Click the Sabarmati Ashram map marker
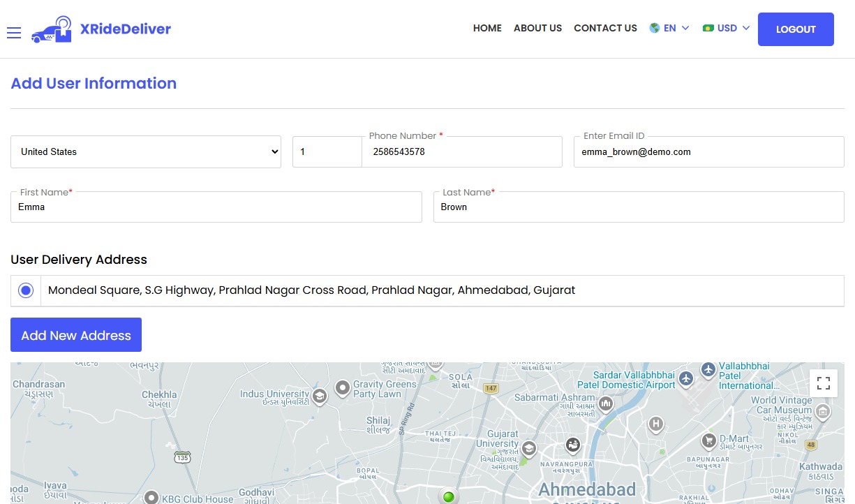855x504 pixels. point(604,403)
